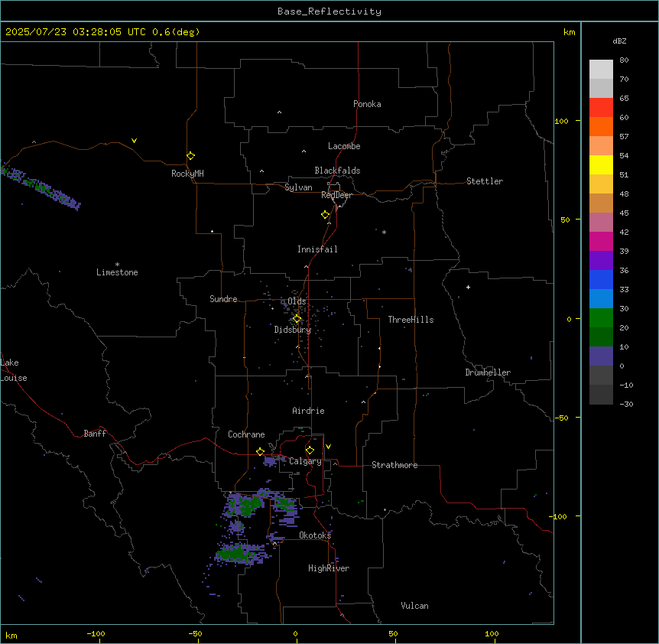
Task: Click the Sylvan label
Action: [x=298, y=187]
